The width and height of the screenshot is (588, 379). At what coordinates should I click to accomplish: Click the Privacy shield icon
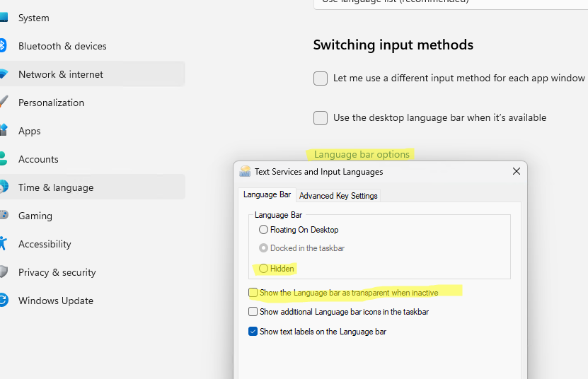(4, 272)
